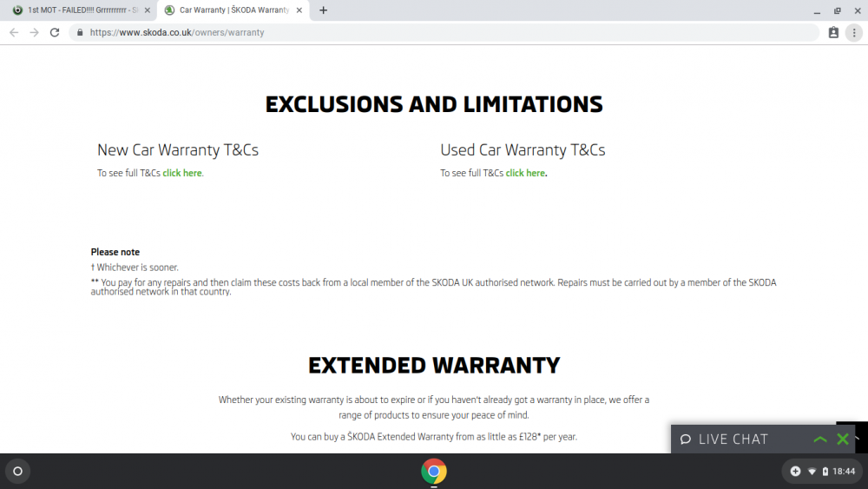Restore the browser window size

point(838,10)
